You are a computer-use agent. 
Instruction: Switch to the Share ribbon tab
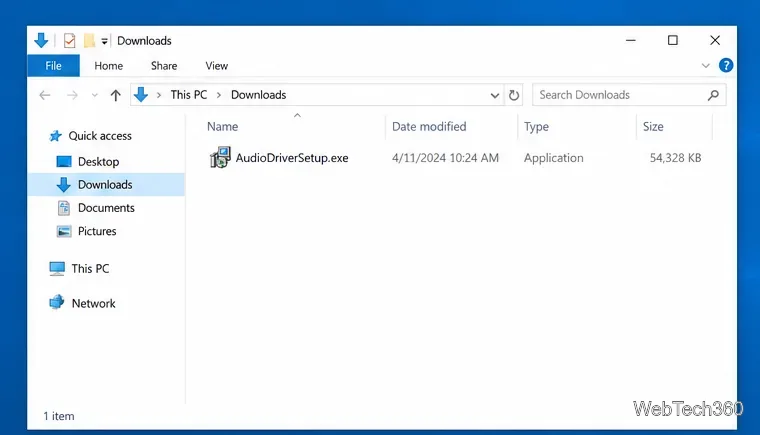pos(164,66)
